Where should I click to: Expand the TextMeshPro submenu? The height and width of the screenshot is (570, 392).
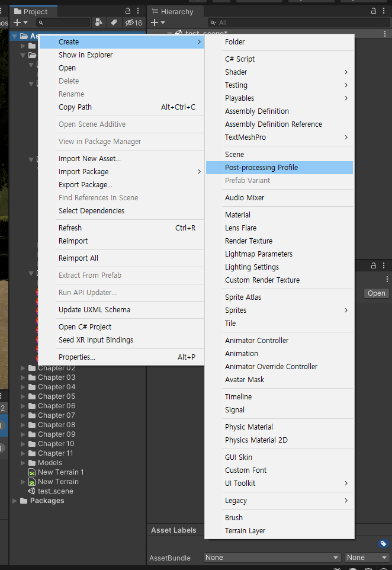(279, 137)
